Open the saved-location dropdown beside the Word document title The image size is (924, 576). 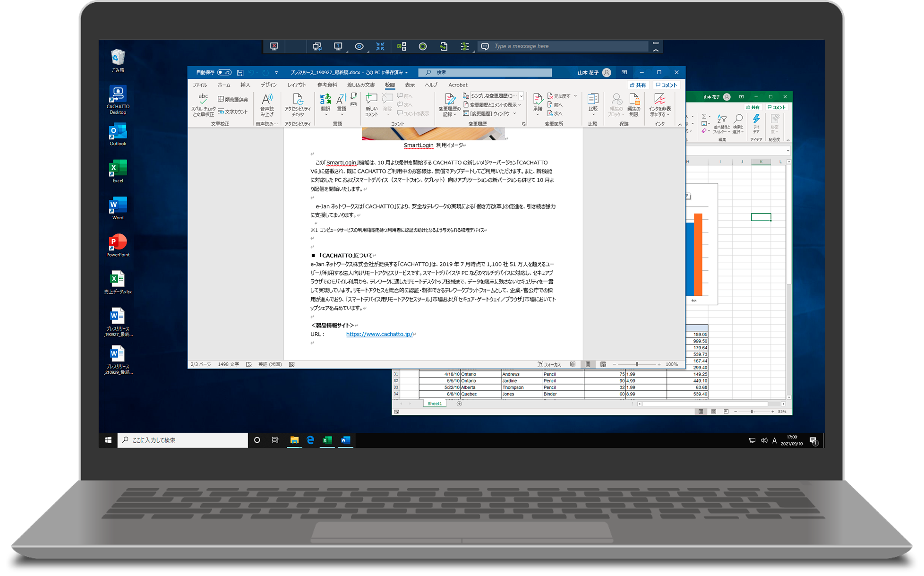pos(406,73)
